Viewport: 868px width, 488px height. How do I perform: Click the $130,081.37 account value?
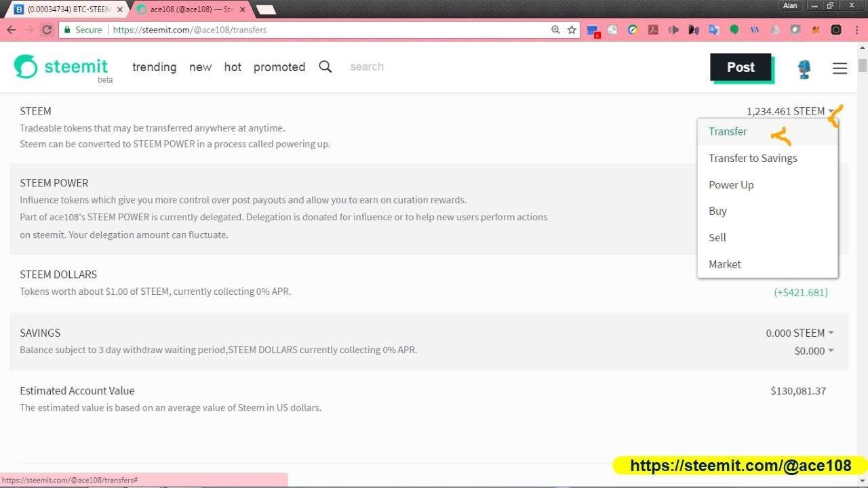(x=798, y=391)
